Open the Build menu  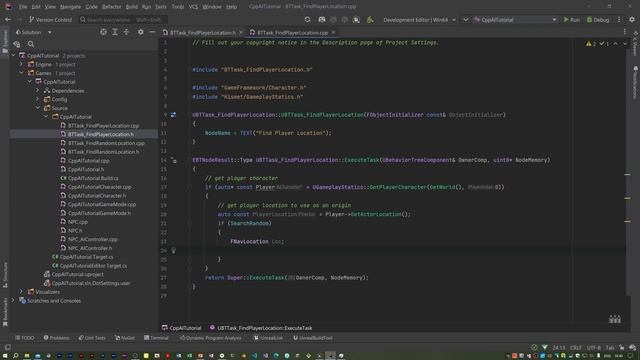point(131,7)
